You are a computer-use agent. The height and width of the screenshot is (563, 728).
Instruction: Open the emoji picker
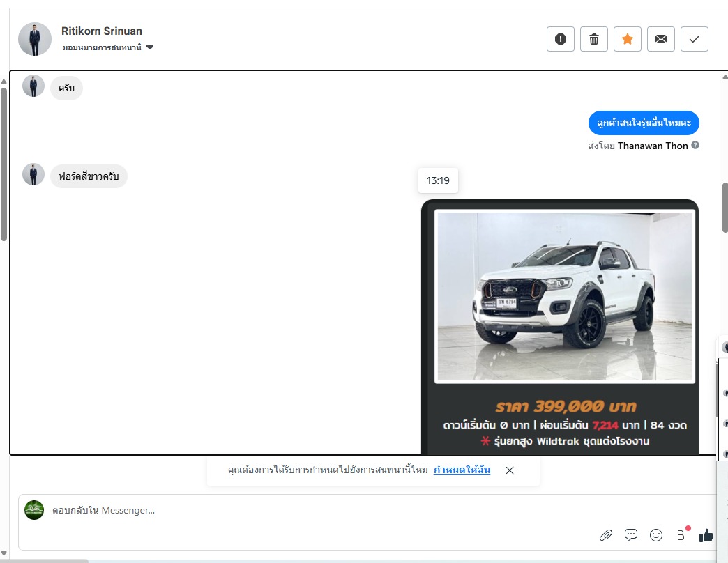pyautogui.click(x=655, y=535)
